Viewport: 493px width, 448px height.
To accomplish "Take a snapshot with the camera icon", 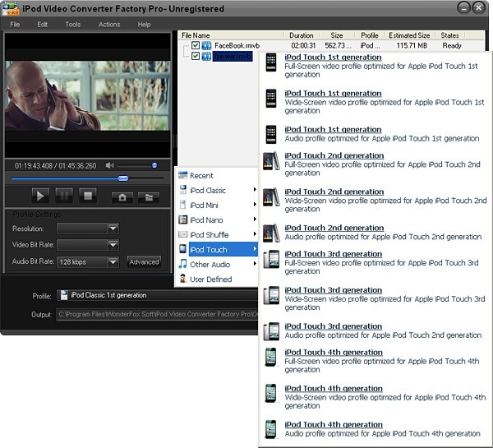I will 122,197.
